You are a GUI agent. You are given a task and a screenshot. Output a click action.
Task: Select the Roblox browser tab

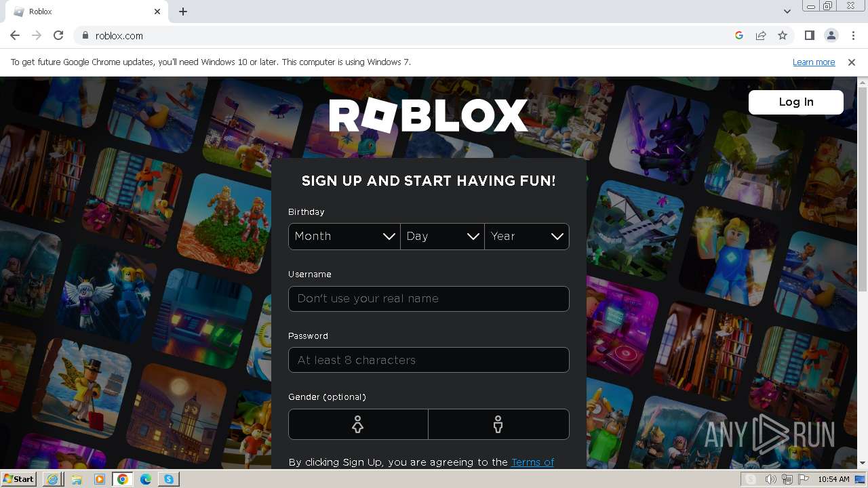[87, 12]
